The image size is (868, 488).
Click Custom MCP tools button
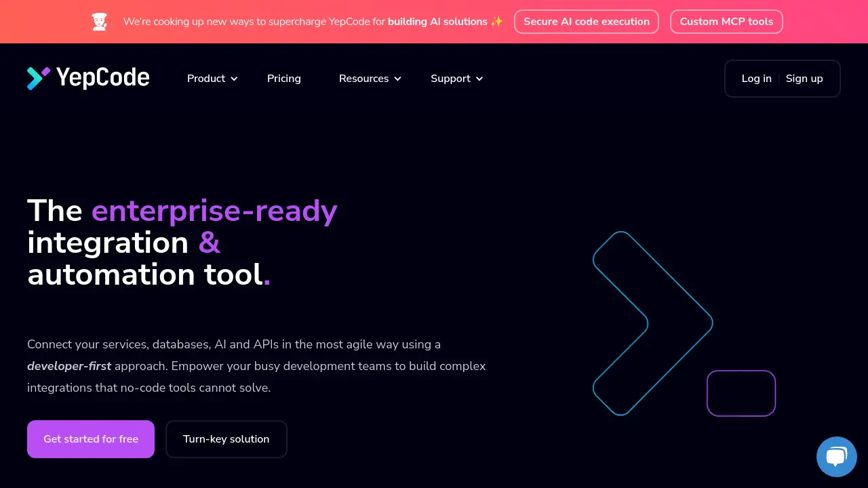(726, 22)
